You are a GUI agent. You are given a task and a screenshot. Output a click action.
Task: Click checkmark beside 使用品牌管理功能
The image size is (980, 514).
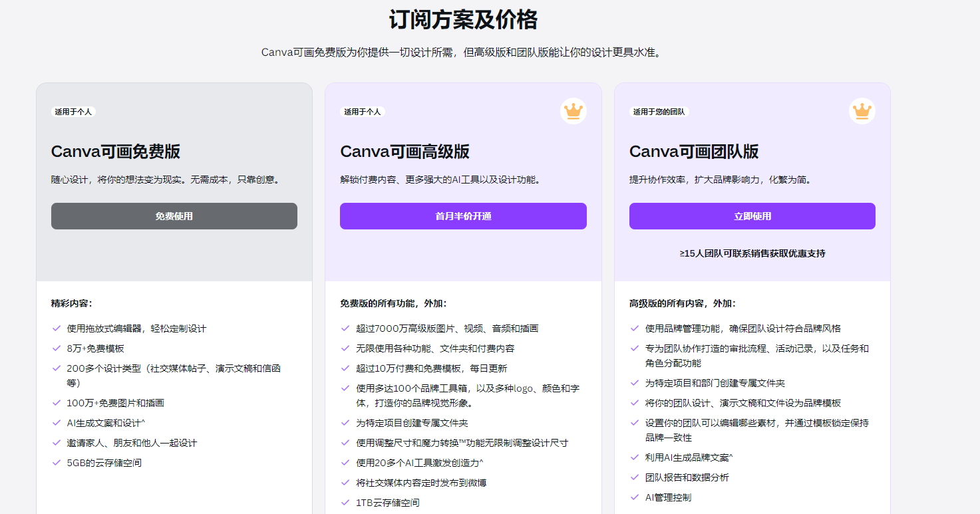(635, 328)
